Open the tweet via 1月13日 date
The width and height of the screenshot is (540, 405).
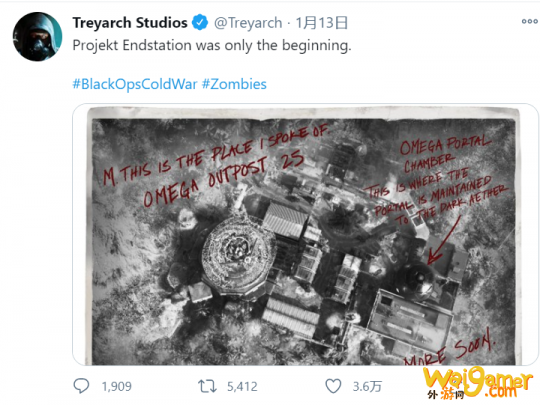322,23
